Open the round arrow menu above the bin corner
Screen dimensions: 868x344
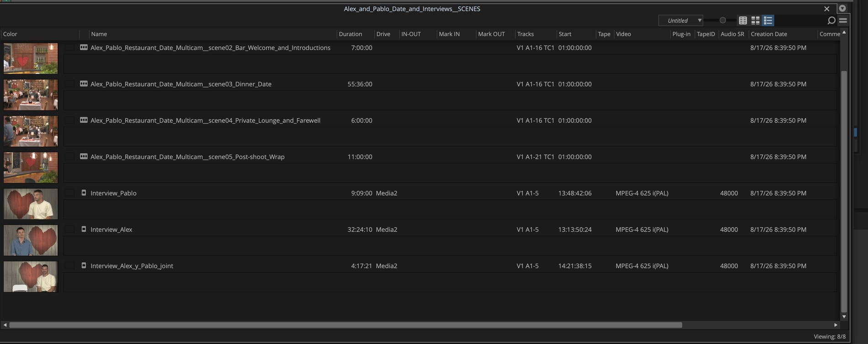[842, 8]
